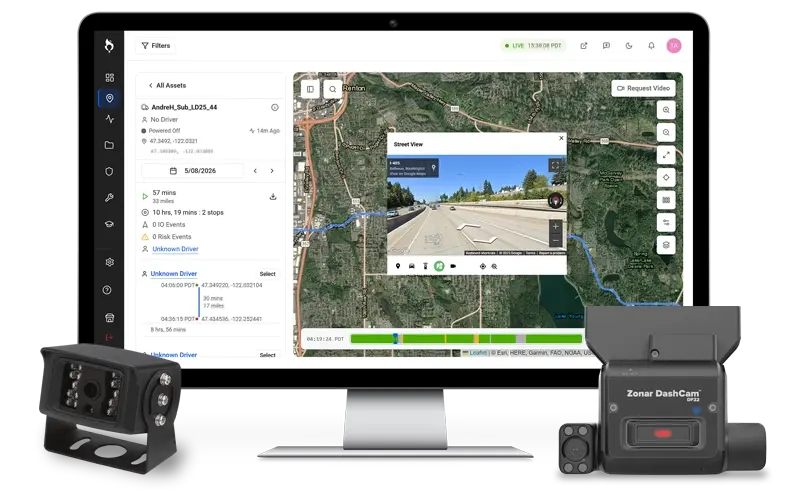The width and height of the screenshot is (800, 500).
Task: Zoom in using top magnifier in map toolbar
Action: click(x=666, y=110)
